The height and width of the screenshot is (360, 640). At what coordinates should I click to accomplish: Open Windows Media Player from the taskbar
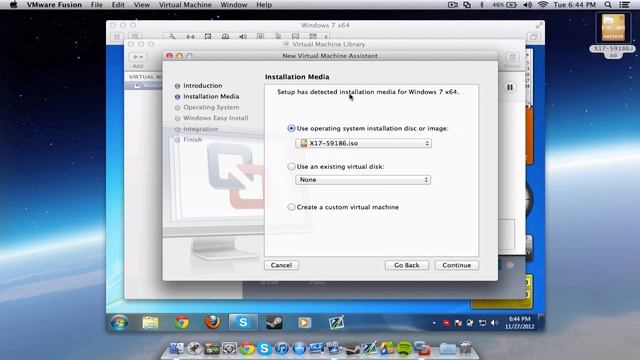pyautogui.click(x=304, y=322)
